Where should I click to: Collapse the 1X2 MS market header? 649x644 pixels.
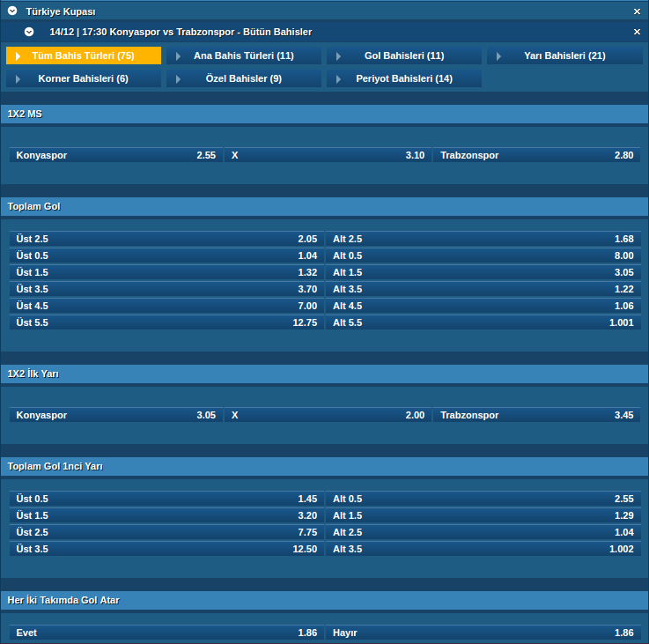pyautogui.click(x=324, y=114)
